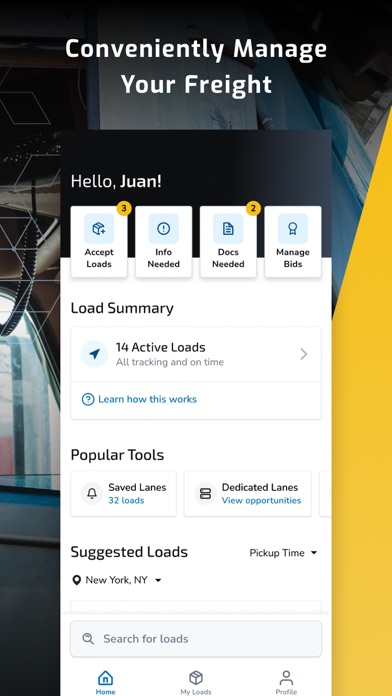Tap the Docs Needed document icon
This screenshot has height=696, width=392.
[x=228, y=229]
